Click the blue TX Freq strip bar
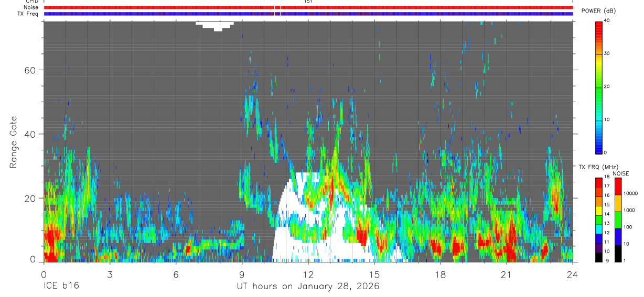Viewport: 644px width, 297px height. (308, 14)
